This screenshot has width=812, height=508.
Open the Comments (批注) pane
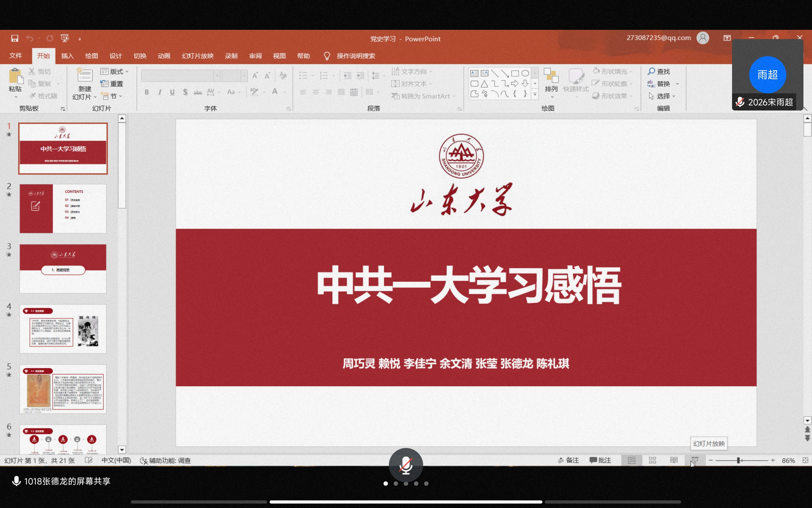(x=600, y=460)
